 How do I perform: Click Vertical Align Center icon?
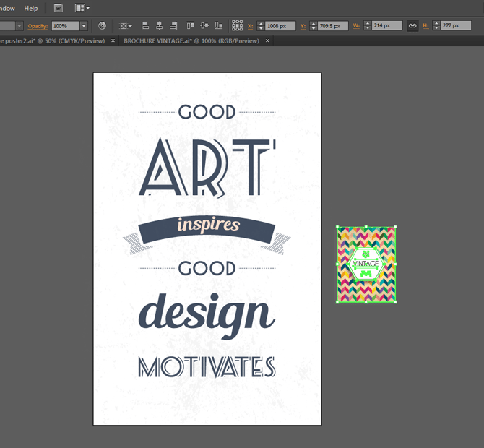coord(203,25)
